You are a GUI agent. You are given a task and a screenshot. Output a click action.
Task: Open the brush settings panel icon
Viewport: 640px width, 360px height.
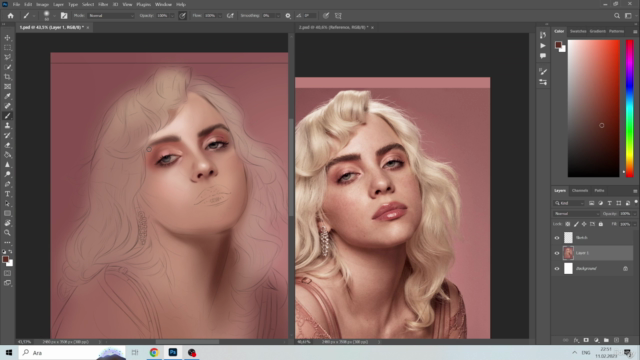(x=64, y=16)
